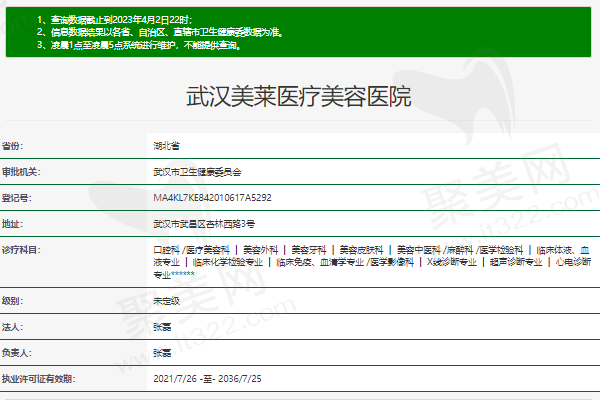Select the 登记号 row label
The width and height of the screenshot is (600, 400).
pyautogui.click(x=16, y=198)
